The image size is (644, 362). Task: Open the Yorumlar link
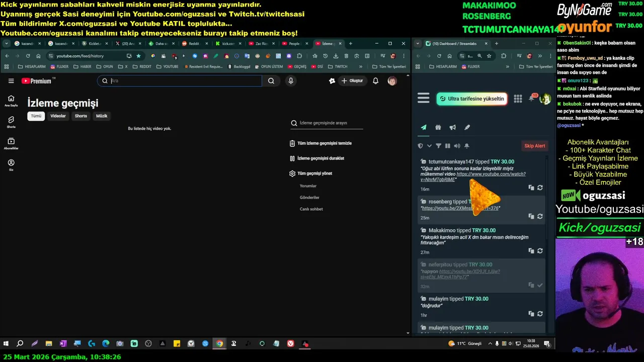coord(308,186)
